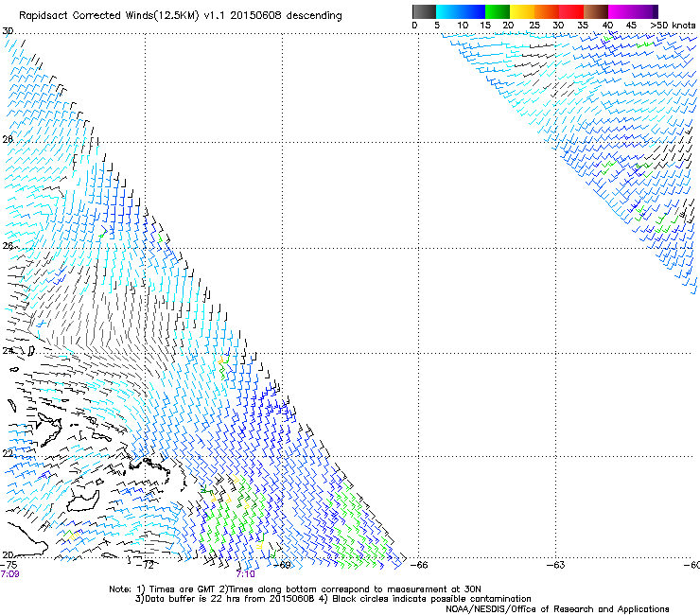Click the latitude label '28'
700x615 pixels.
(x=8, y=139)
